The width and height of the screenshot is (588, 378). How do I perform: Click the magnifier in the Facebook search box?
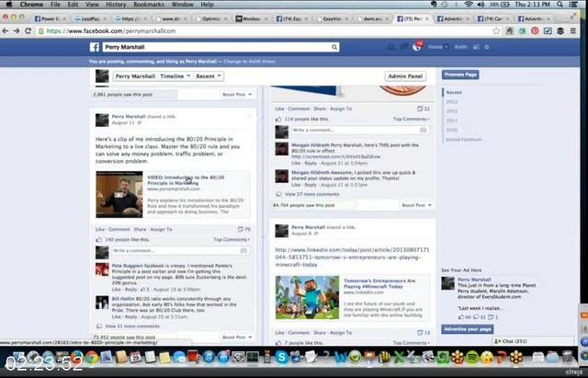(334, 47)
